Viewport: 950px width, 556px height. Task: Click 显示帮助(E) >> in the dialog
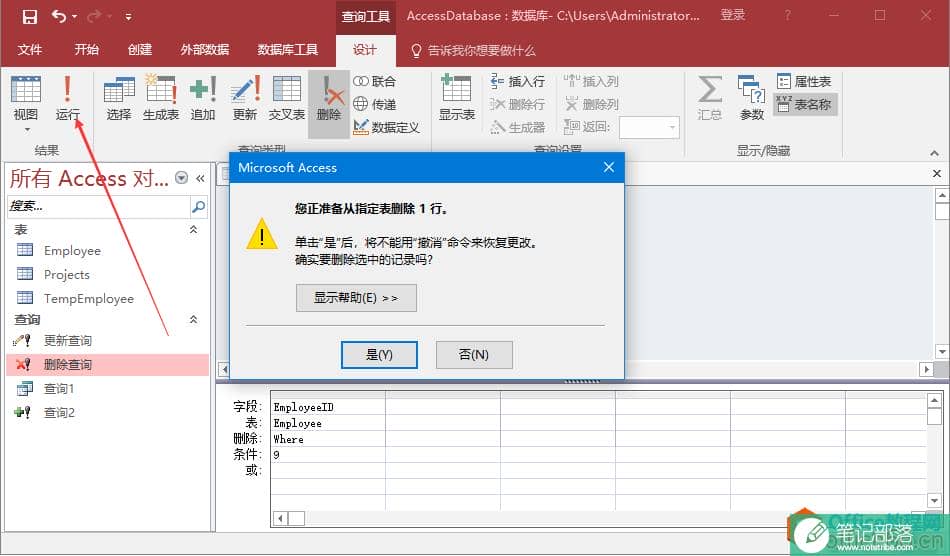[x=356, y=298]
